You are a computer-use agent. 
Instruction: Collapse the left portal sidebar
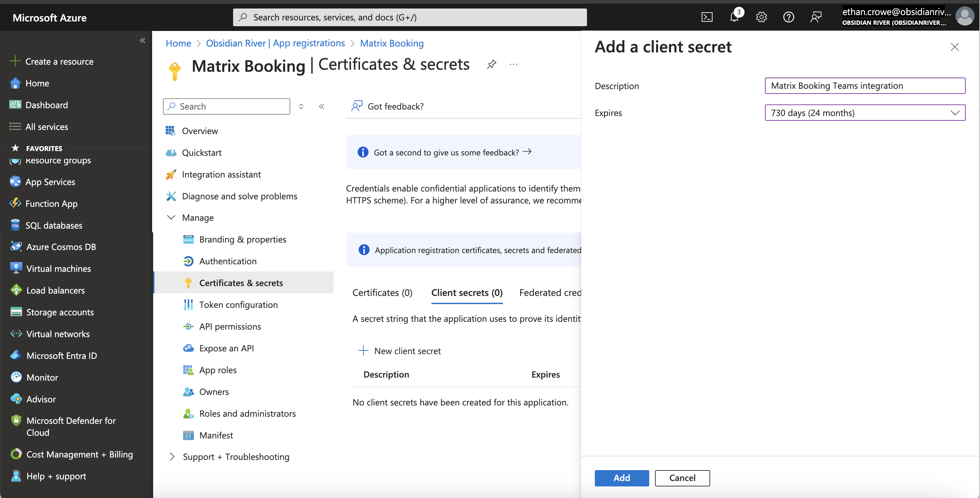[142, 40]
